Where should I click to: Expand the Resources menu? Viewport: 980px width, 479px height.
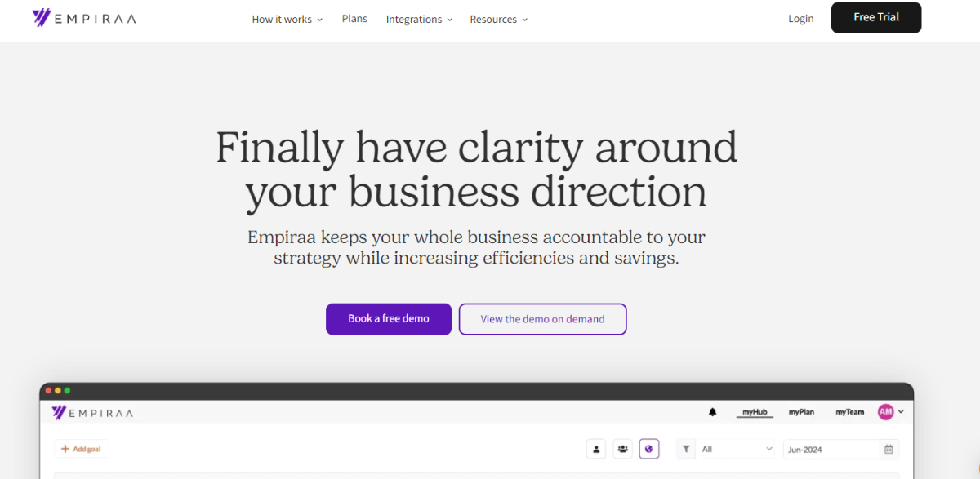499,19
